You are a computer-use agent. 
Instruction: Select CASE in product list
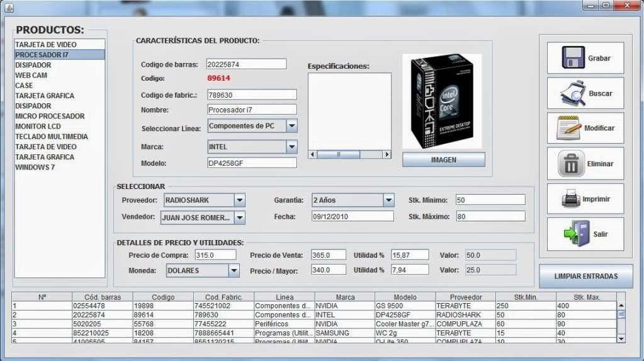pos(60,86)
